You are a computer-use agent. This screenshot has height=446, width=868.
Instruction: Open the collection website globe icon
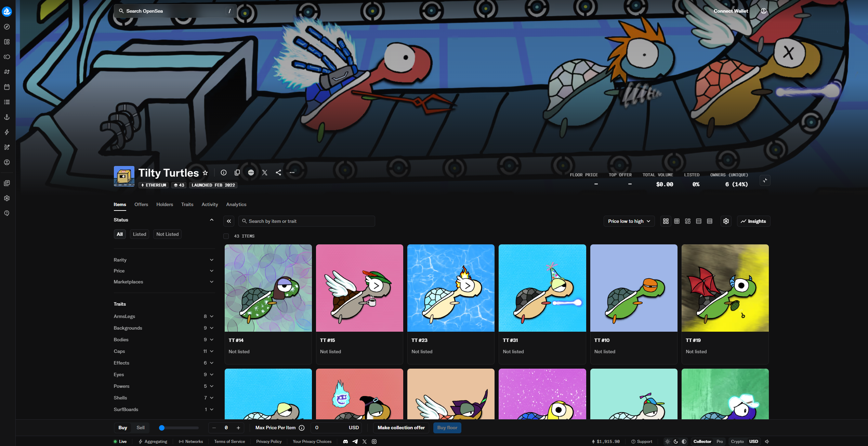pyautogui.click(x=251, y=173)
